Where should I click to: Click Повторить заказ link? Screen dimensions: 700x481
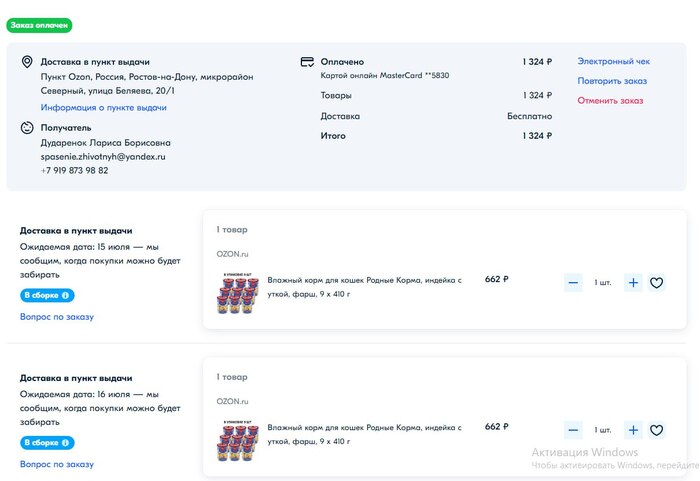[x=612, y=81]
